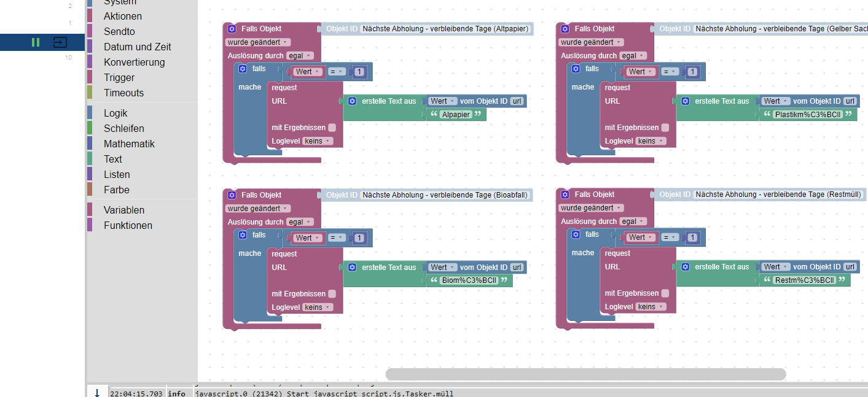868x397 pixels.
Task: Click Objekt ID field for Bioabfall
Action: [x=445, y=195]
